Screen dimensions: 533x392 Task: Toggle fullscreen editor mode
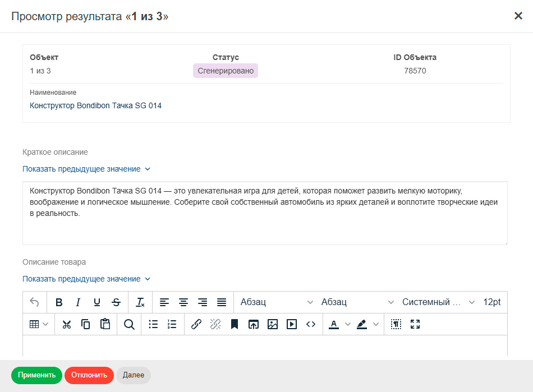[x=415, y=324]
